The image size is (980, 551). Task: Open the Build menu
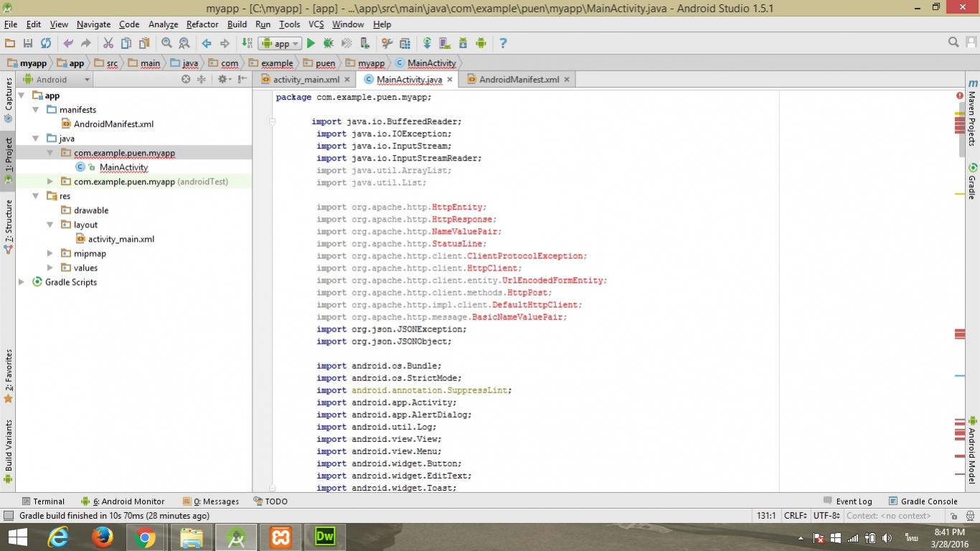click(x=237, y=24)
